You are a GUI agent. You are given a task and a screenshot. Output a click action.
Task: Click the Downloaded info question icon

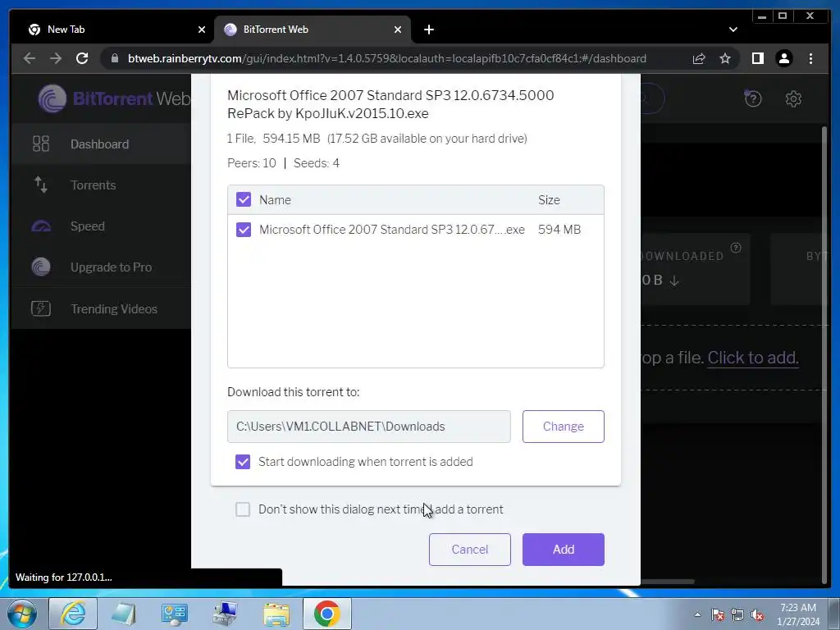pos(736,248)
